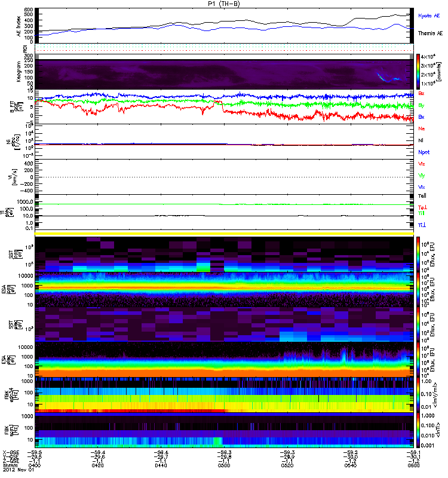Click the "600" tick on the AE Index axis
This screenshot has height=478, width=448.
[29, 10]
